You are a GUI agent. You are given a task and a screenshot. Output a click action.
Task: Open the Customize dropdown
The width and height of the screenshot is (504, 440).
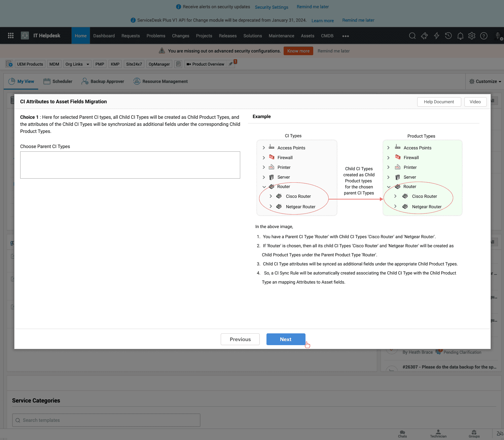pos(485,81)
